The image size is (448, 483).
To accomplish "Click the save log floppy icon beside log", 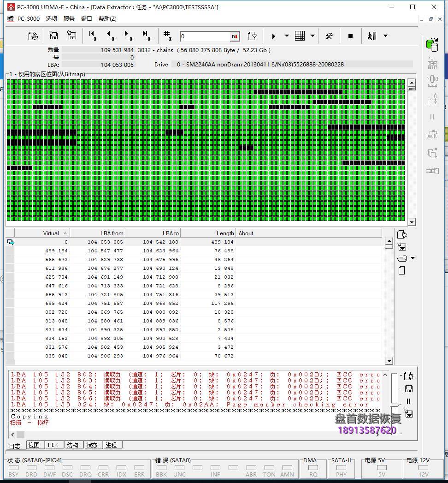I will 408,389.
